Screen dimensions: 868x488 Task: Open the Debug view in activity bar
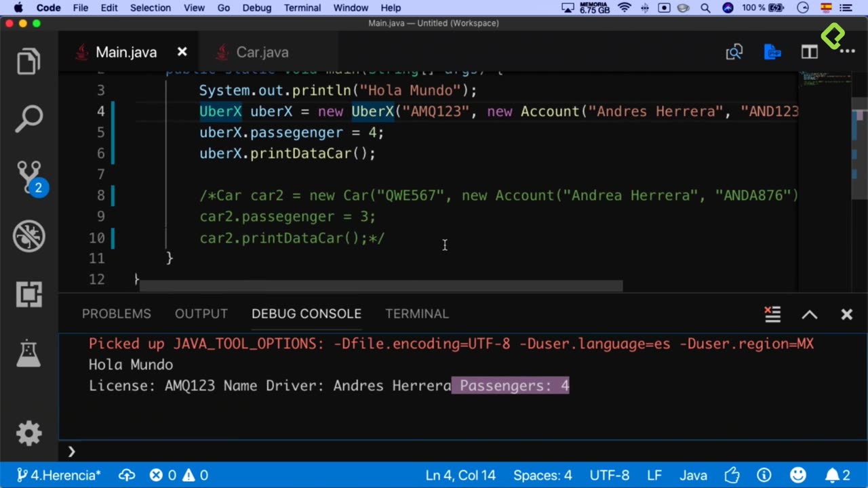28,237
